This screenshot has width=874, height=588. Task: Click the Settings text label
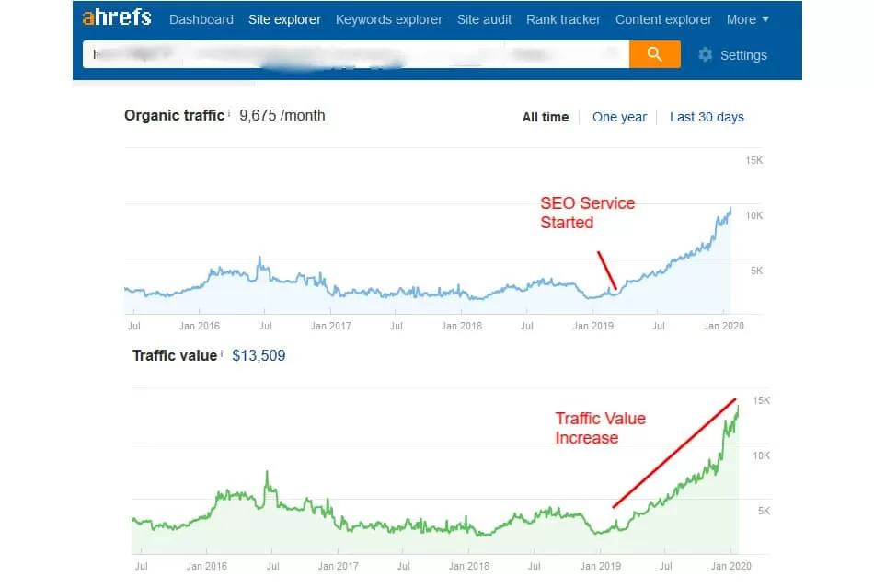tap(743, 55)
